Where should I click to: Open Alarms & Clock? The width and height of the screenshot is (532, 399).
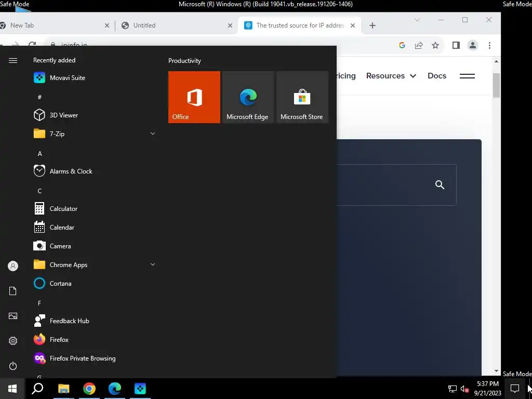tap(95, 171)
